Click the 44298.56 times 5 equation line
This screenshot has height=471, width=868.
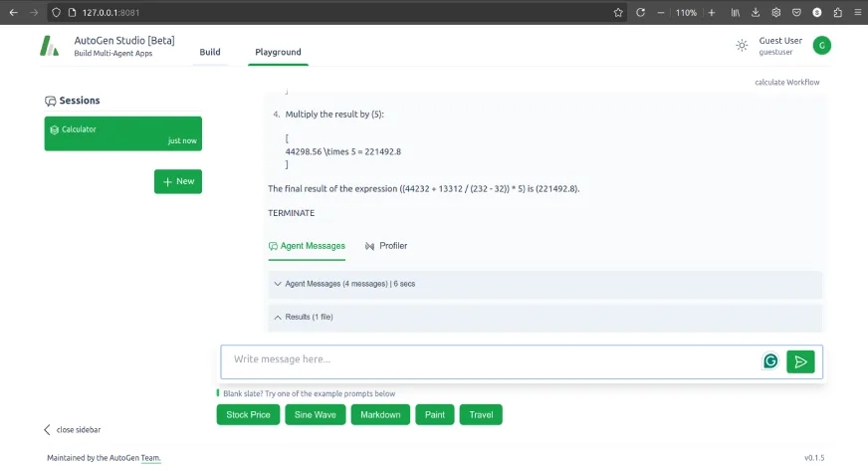click(x=343, y=151)
